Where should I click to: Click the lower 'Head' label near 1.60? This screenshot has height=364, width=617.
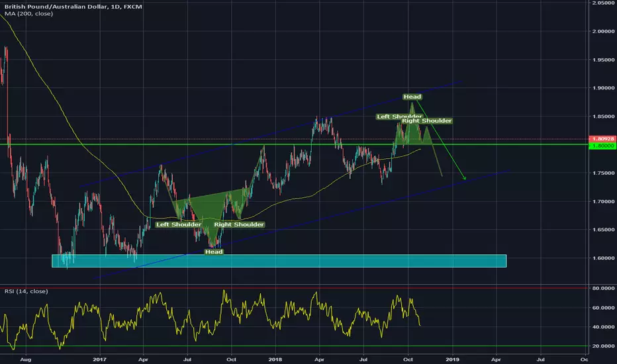coord(214,251)
